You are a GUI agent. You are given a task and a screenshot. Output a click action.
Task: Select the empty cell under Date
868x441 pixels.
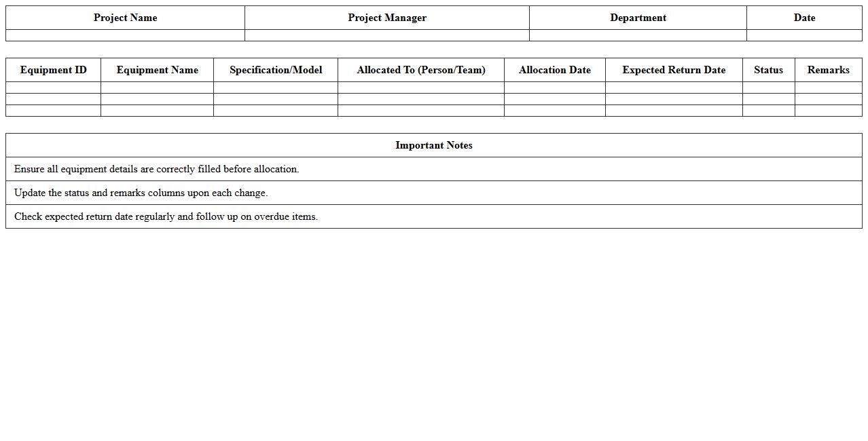(x=804, y=35)
